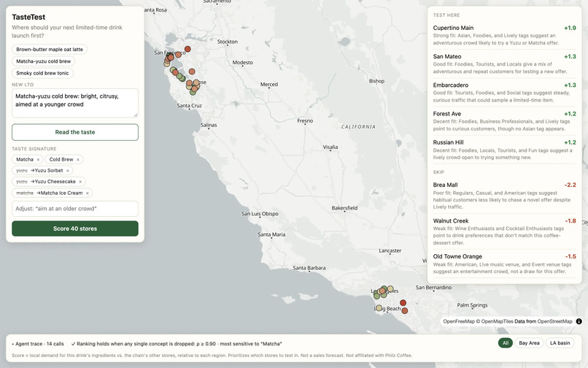
Task: Select Brown-butter maple oat latte preset
Action: tap(50, 49)
